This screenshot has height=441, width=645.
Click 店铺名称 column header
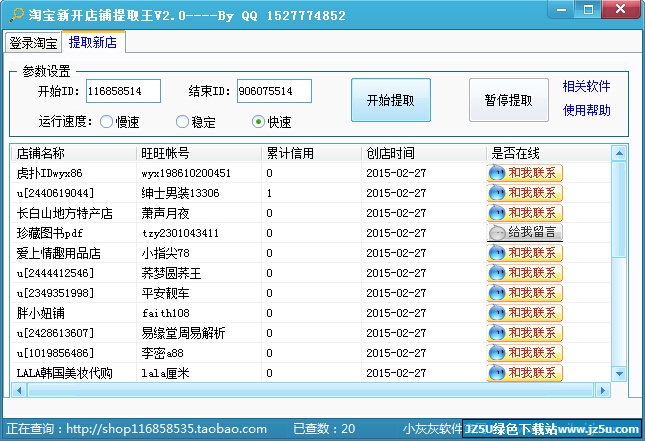tap(74, 153)
